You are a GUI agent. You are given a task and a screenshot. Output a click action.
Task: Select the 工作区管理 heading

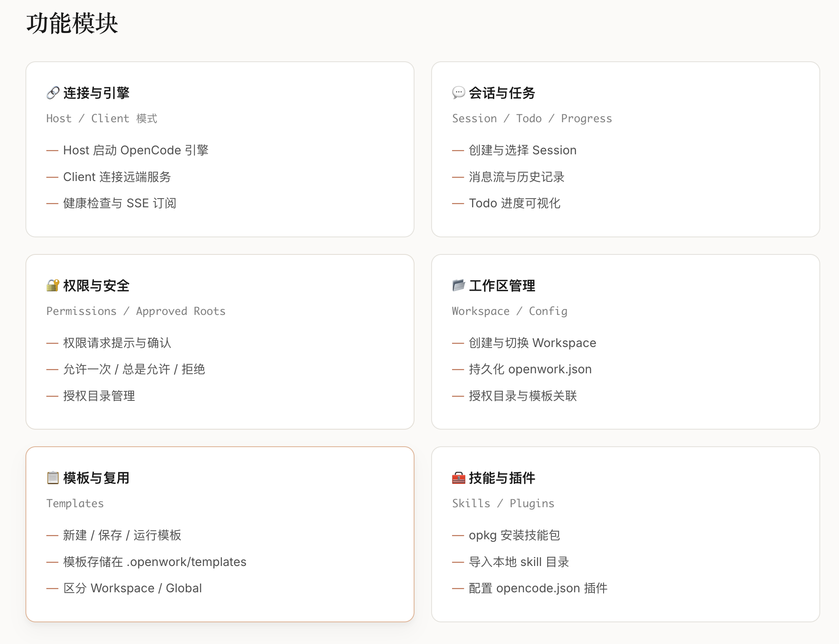point(502,285)
